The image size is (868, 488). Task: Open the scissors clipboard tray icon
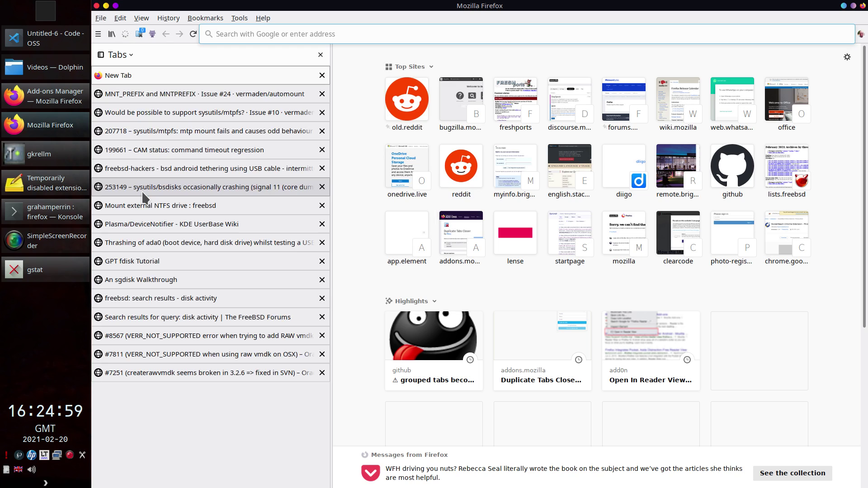click(82, 455)
